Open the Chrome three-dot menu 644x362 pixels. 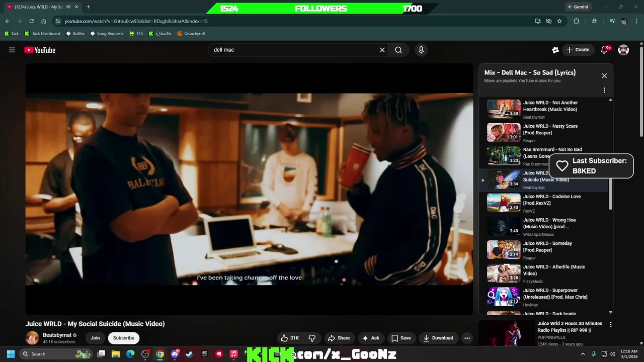pyautogui.click(x=636, y=21)
